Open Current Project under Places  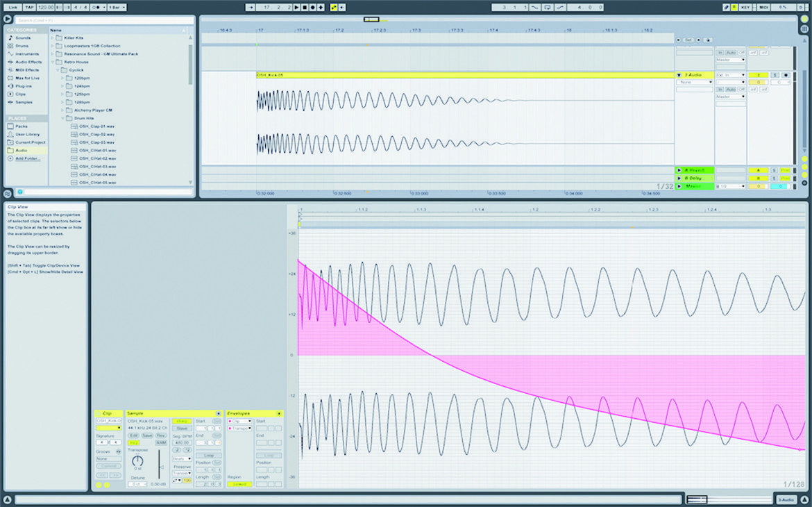30,142
